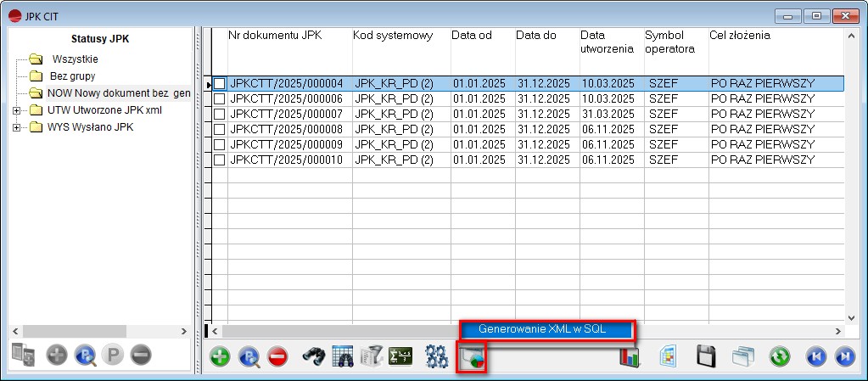Tick checkbox for JPKCTT/2025/000004
This screenshot has height=381, width=868.
coord(220,84)
